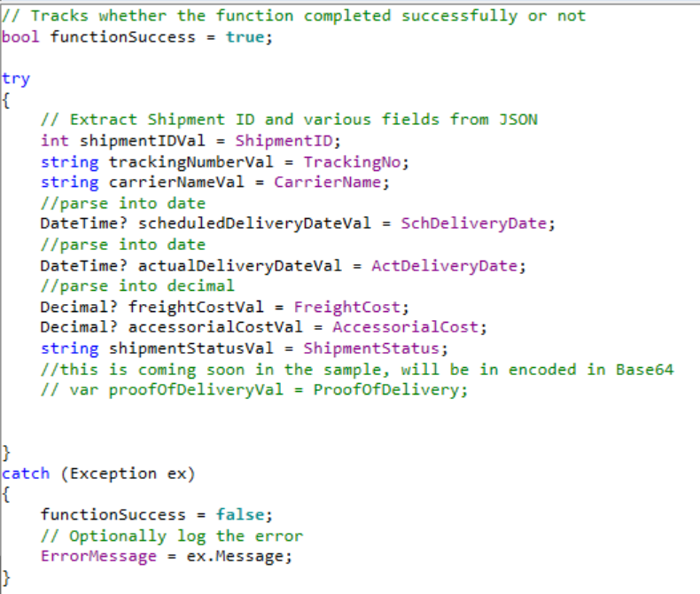Click the 'AccessorialCost' token

(405, 327)
